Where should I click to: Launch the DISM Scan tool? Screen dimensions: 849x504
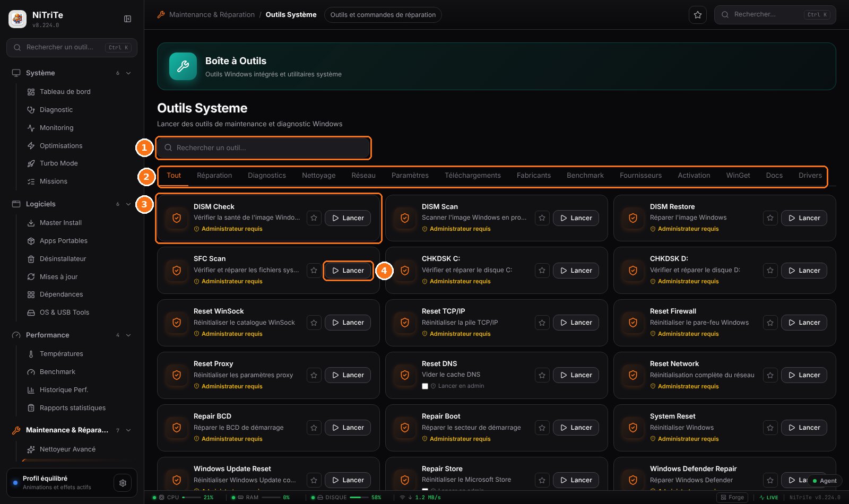(x=576, y=218)
